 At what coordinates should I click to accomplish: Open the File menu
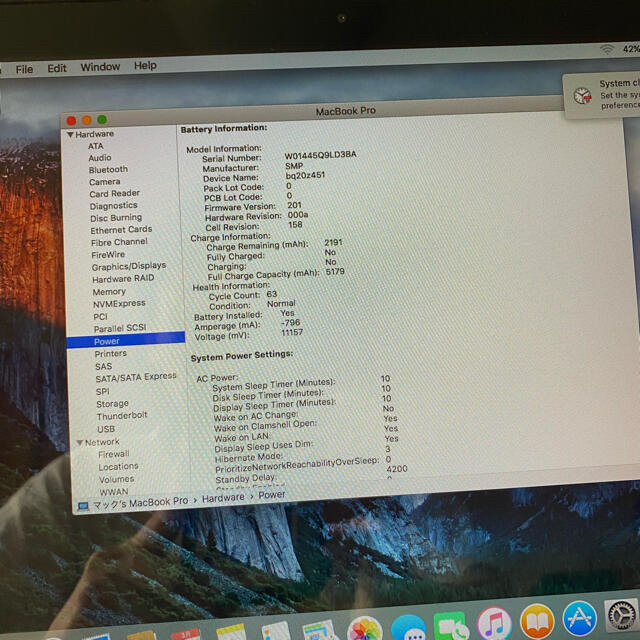pos(24,69)
